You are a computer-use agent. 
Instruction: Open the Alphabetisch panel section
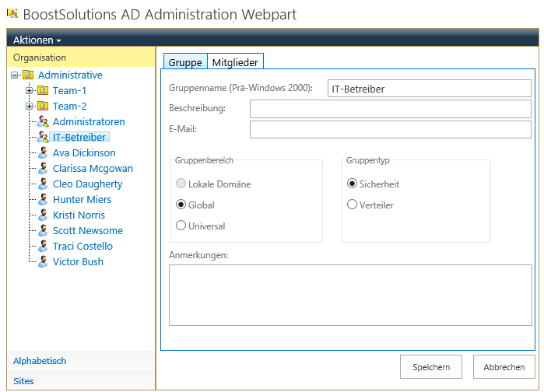click(x=40, y=361)
